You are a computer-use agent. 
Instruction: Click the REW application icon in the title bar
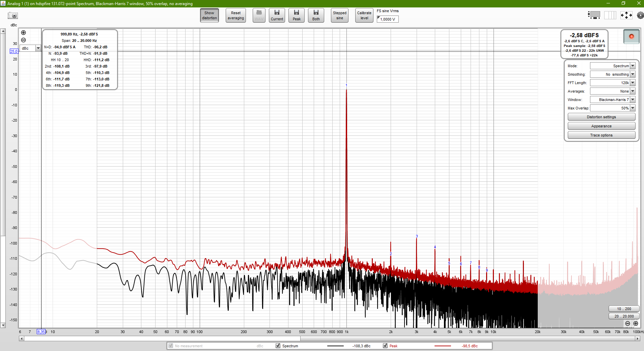pyautogui.click(x=3, y=3)
